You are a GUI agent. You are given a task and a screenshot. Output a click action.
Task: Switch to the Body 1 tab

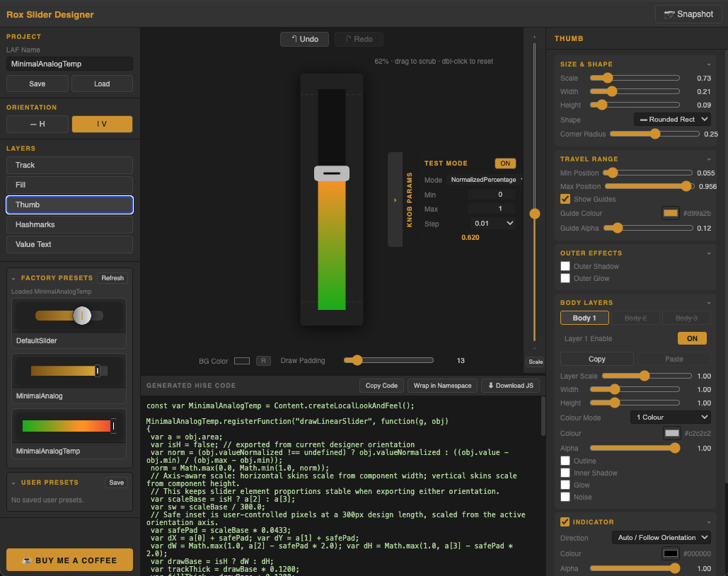pyautogui.click(x=584, y=318)
